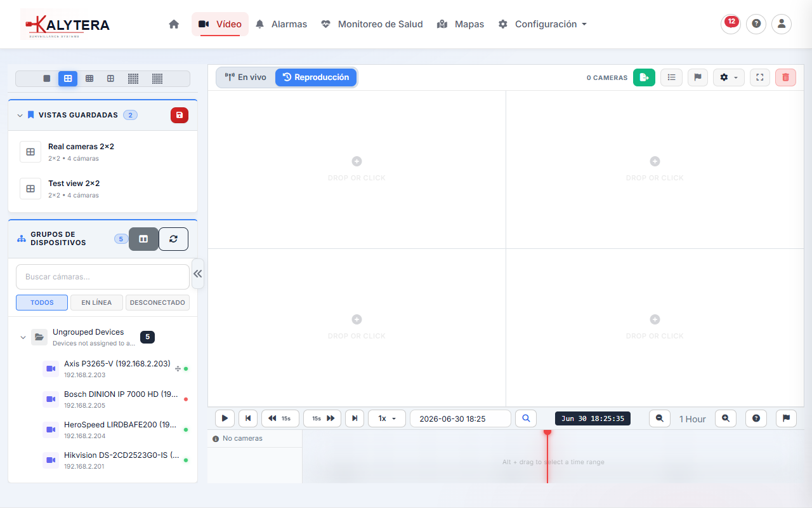This screenshot has width=812, height=508.
Task: Switch to Reproducción playback mode
Action: click(316, 77)
